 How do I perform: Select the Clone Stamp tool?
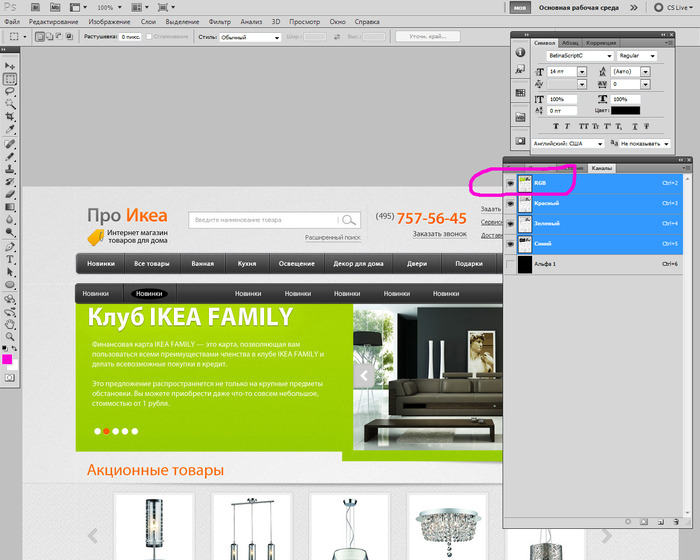click(x=10, y=169)
